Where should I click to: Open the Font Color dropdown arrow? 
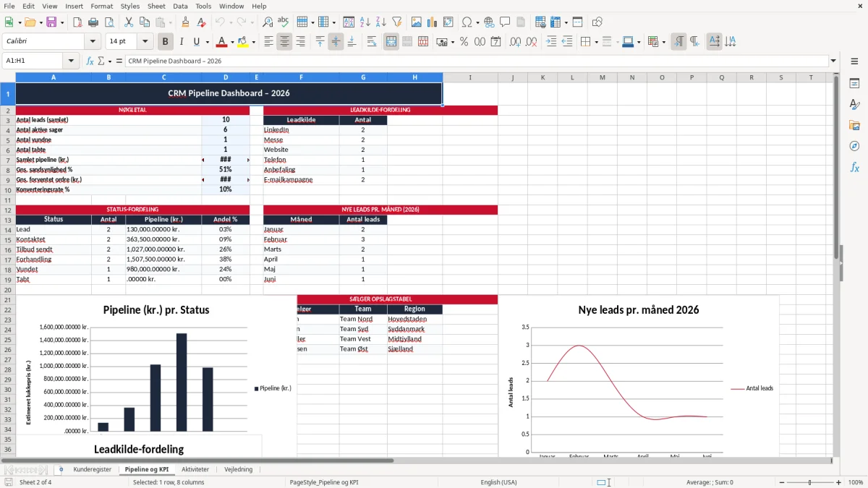tap(232, 42)
